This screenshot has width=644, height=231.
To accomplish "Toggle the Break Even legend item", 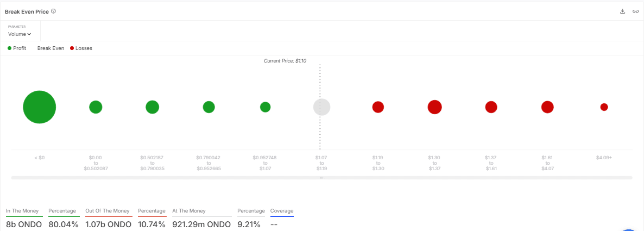I will [x=50, y=48].
